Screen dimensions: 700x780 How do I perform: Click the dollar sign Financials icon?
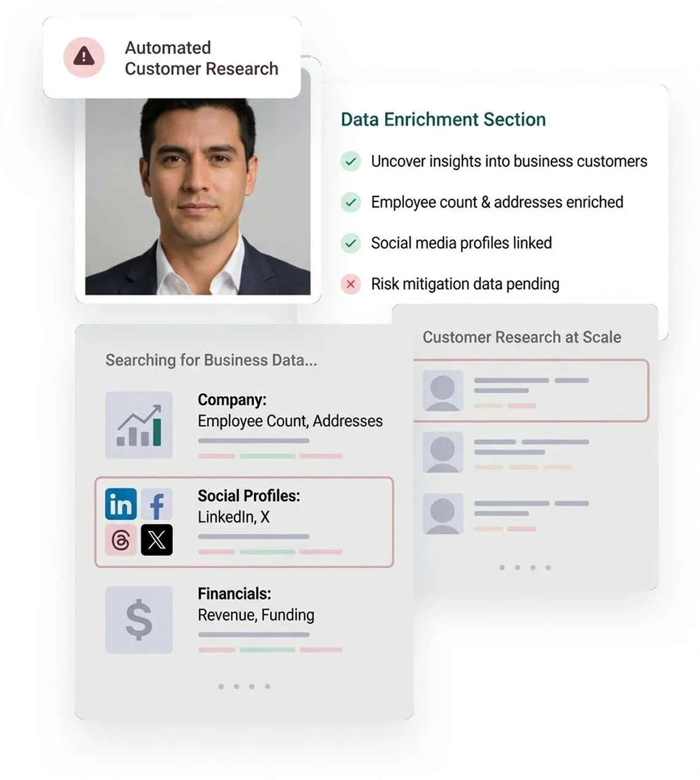pyautogui.click(x=139, y=619)
